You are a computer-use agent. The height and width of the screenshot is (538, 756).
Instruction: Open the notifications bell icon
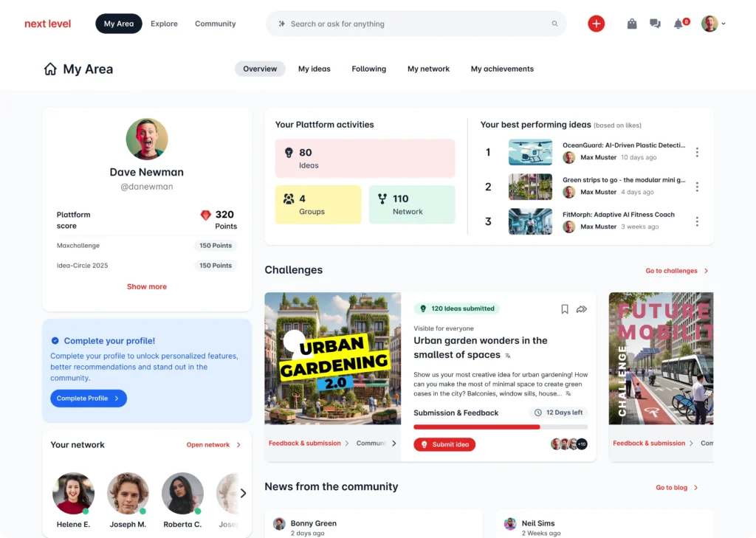pyautogui.click(x=677, y=23)
